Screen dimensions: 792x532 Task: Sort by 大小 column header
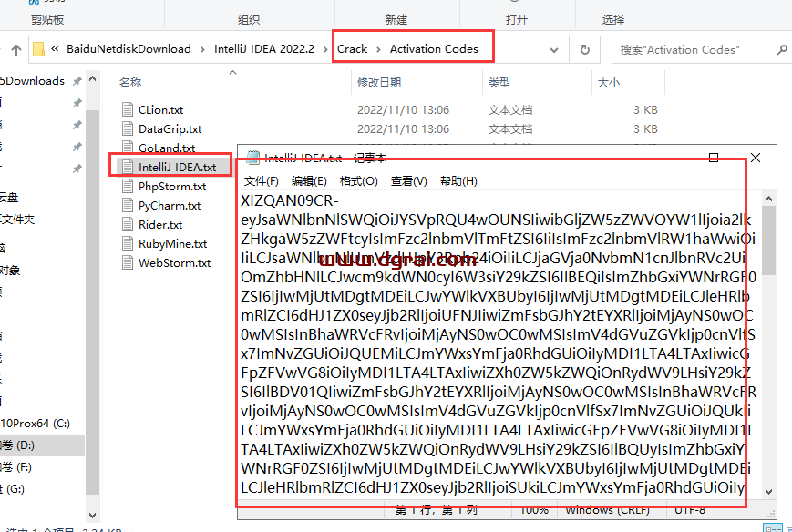[609, 82]
